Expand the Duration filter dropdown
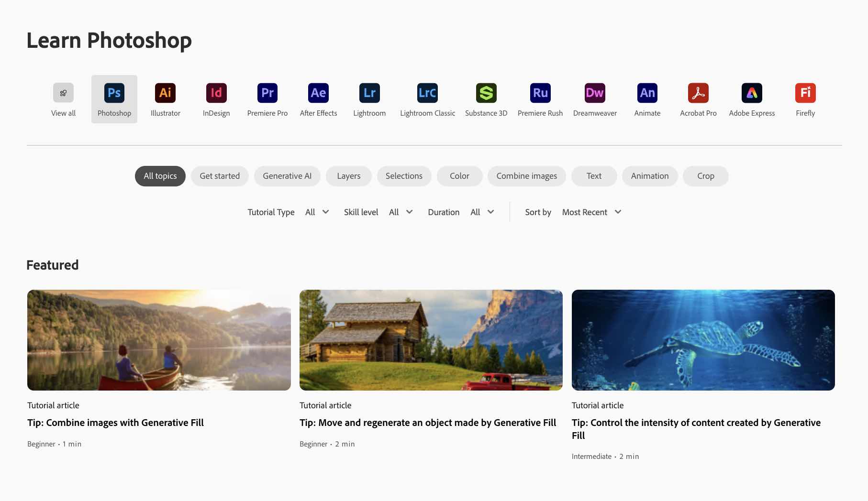The image size is (868, 501). click(482, 212)
